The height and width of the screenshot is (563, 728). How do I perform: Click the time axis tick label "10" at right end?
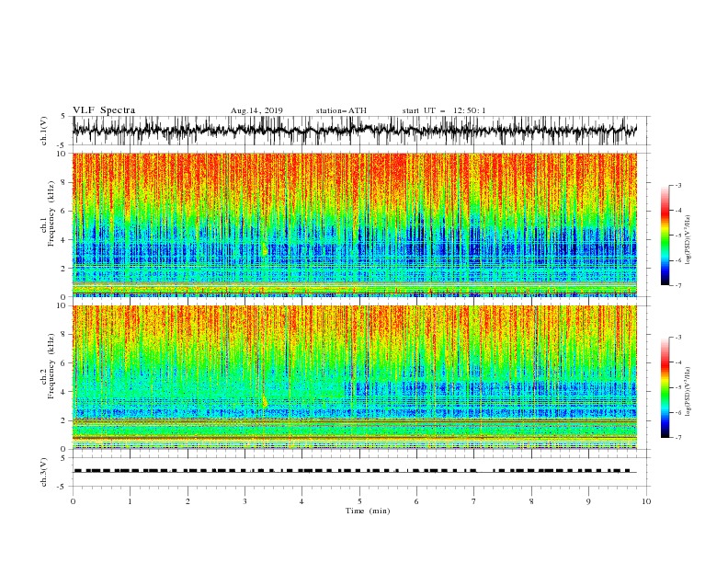[x=646, y=501]
